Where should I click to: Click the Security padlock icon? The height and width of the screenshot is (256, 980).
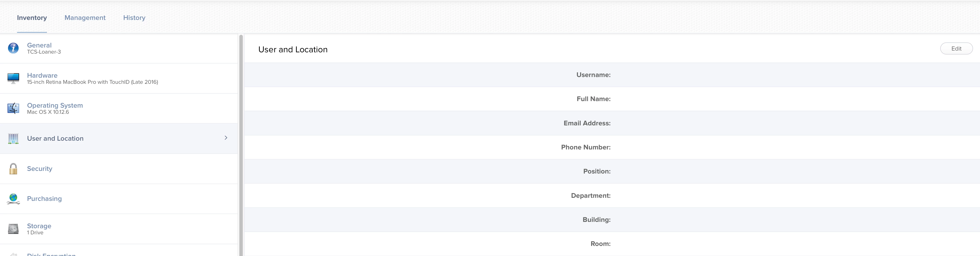point(13,169)
